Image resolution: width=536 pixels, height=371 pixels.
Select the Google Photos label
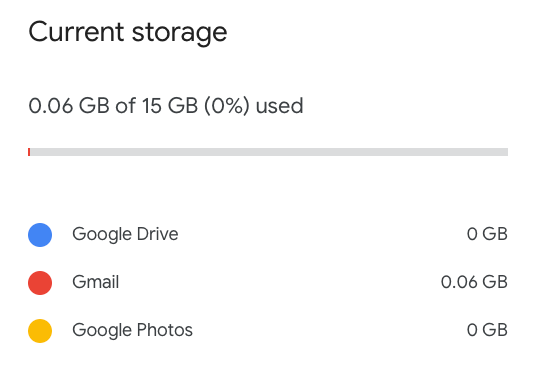[x=133, y=331]
